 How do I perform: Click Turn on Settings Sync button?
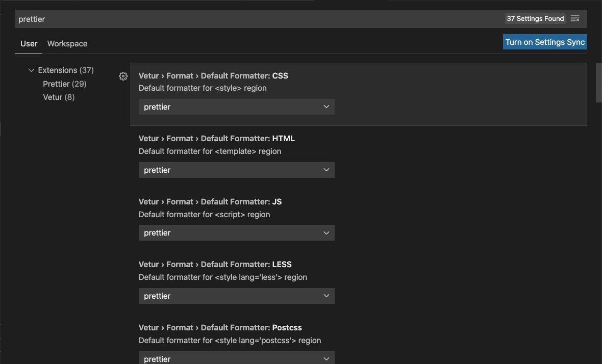(545, 42)
